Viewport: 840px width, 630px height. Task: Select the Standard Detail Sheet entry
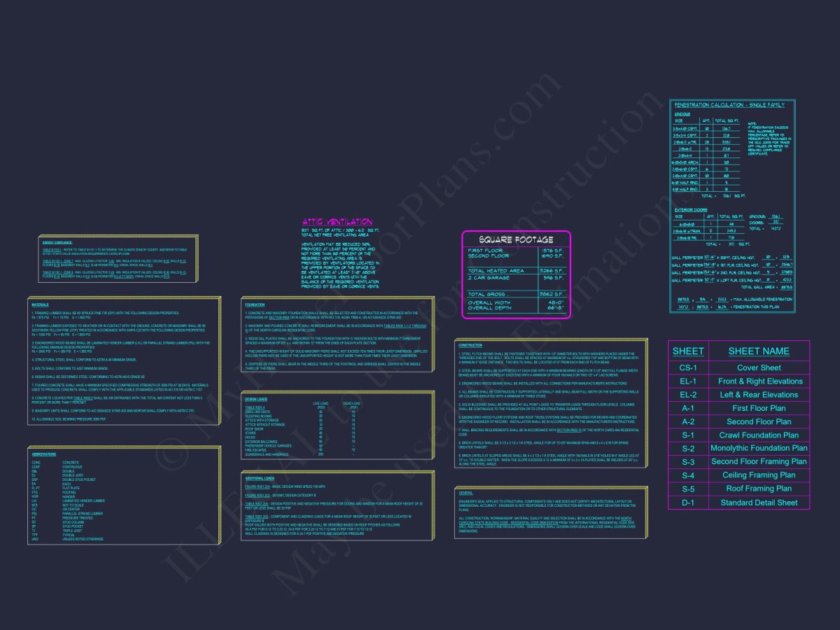point(759,503)
